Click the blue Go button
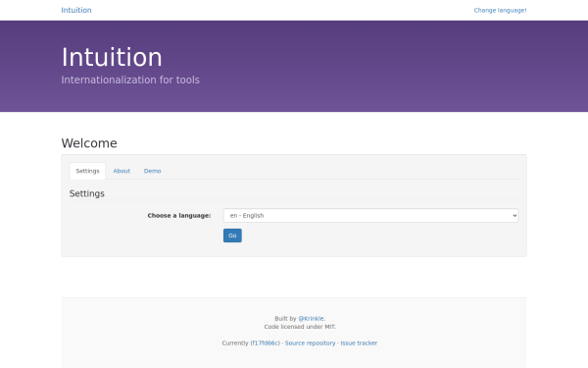 (x=232, y=236)
